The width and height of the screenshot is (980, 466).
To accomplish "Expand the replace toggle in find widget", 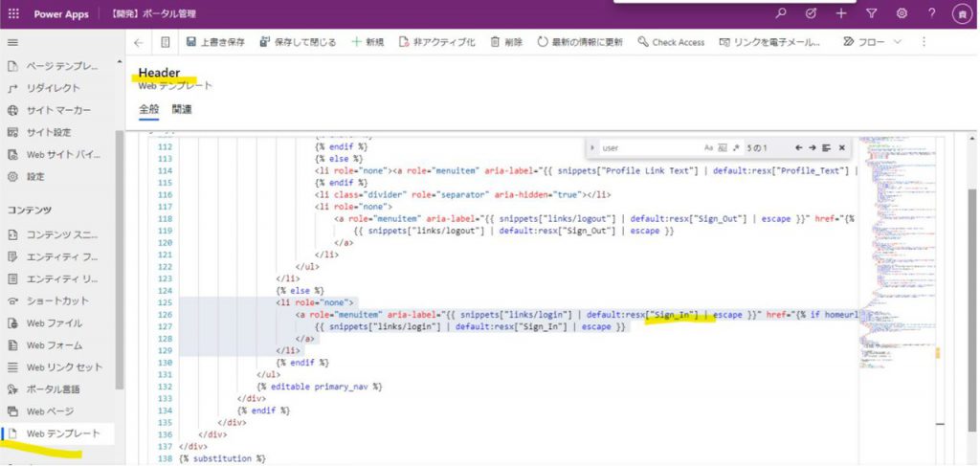I will tap(592, 148).
